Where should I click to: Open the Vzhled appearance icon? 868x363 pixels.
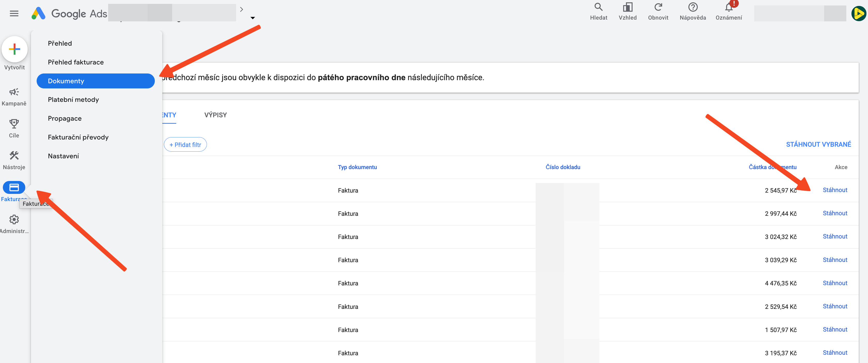pyautogui.click(x=628, y=7)
